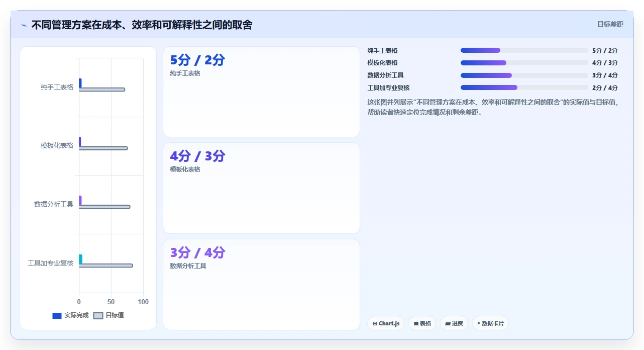Click 工具加专业复核 axis label in chart

50,263
